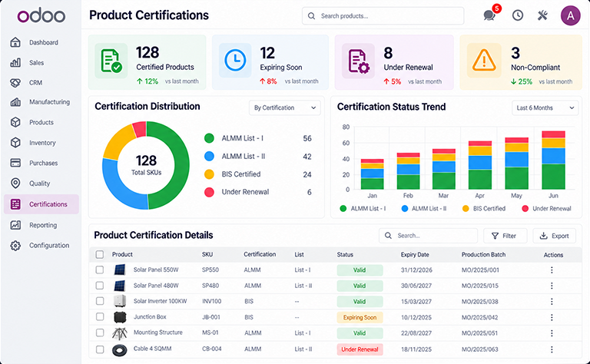Viewport: 590px width, 364px height.
Task: Open actions menu for Junction Box row
Action: point(552,317)
